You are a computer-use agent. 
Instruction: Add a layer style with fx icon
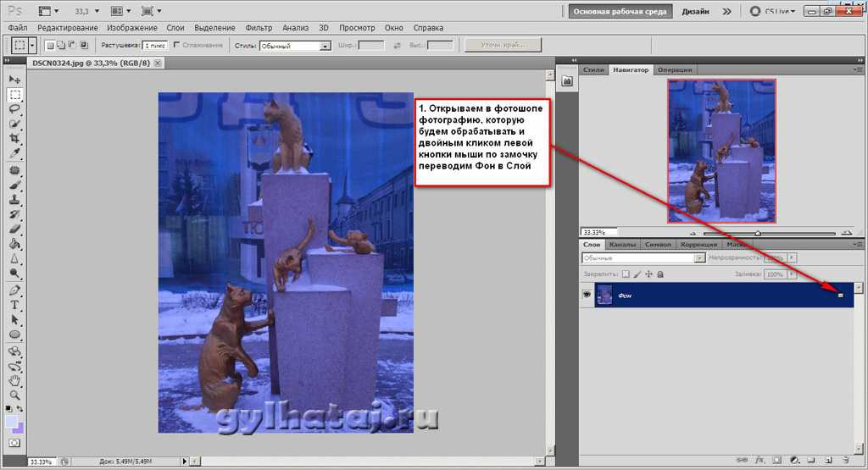click(x=759, y=460)
